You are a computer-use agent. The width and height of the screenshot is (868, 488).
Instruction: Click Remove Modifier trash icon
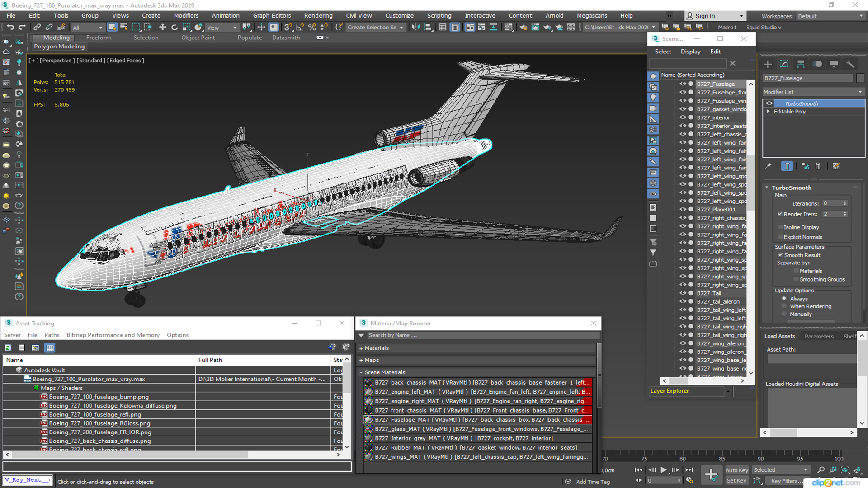818,166
